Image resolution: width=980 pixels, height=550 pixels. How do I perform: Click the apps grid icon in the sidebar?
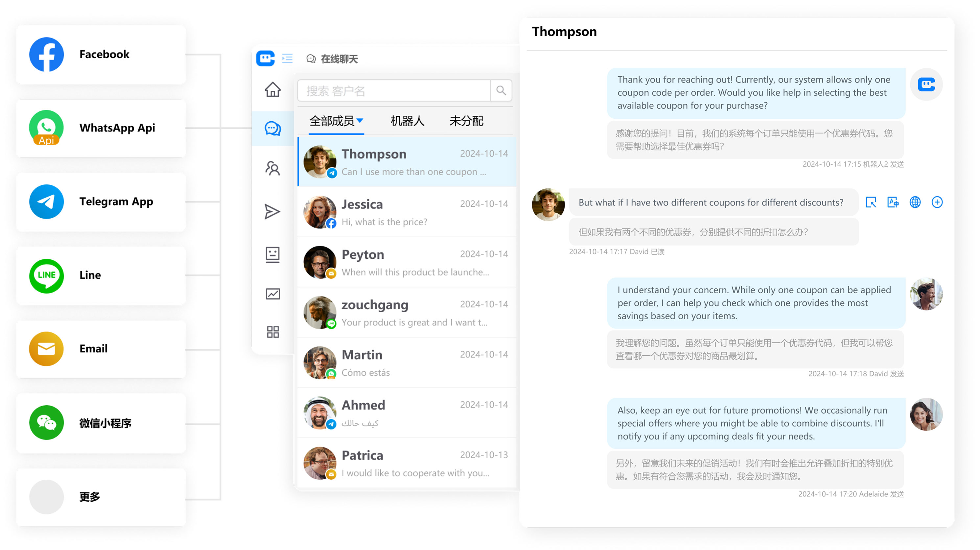point(272,331)
